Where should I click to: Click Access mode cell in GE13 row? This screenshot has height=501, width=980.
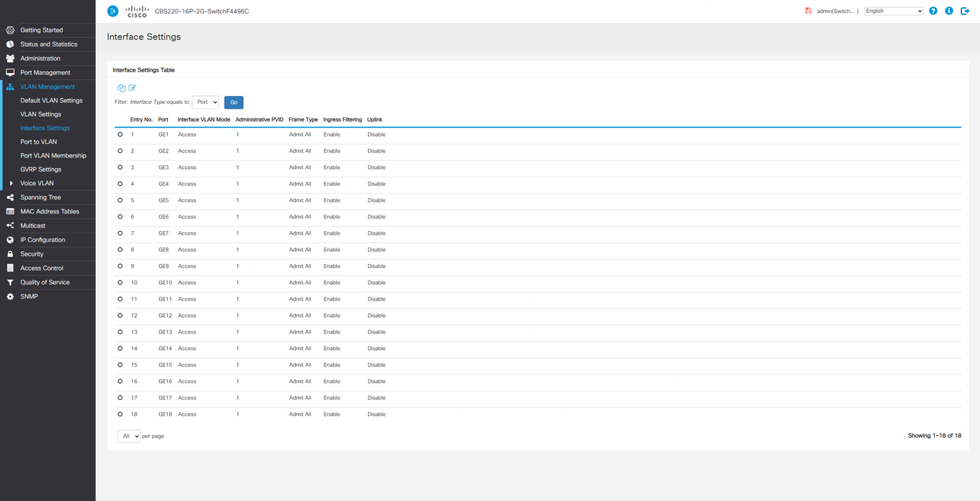tap(187, 332)
